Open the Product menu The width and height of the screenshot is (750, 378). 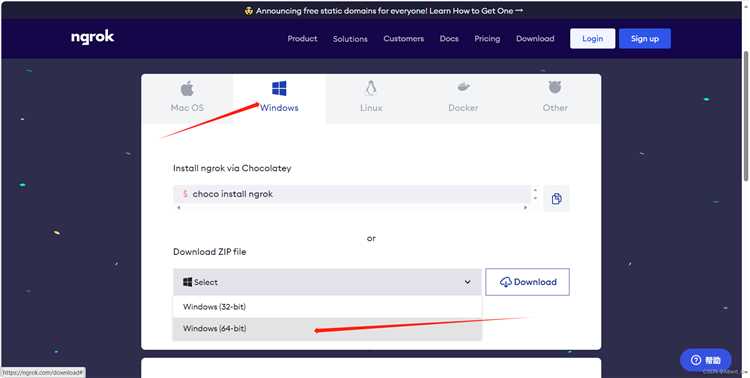(302, 39)
